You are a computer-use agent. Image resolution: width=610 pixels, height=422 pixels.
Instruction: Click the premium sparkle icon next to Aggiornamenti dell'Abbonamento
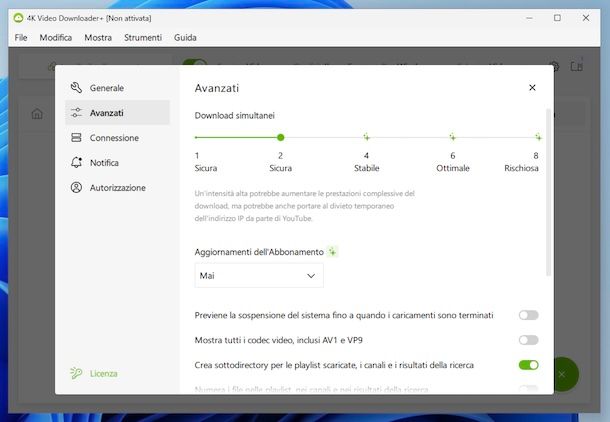(332, 252)
